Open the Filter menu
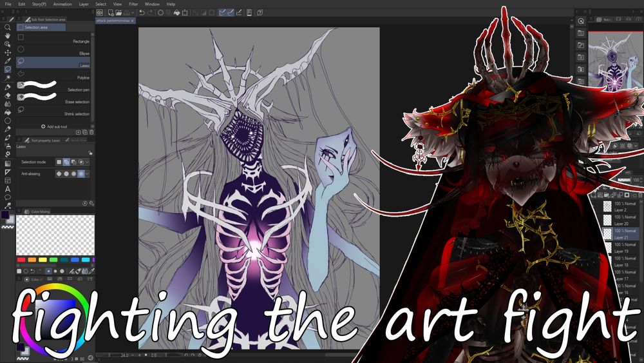 pyautogui.click(x=133, y=4)
